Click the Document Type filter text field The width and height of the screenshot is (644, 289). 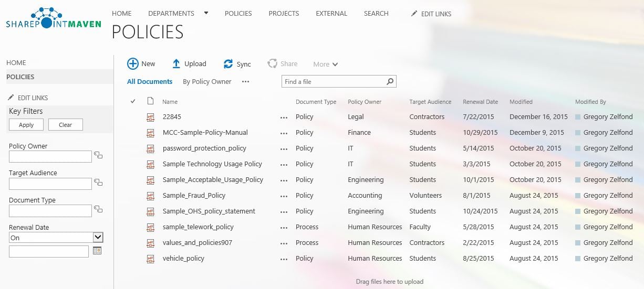(x=50, y=211)
